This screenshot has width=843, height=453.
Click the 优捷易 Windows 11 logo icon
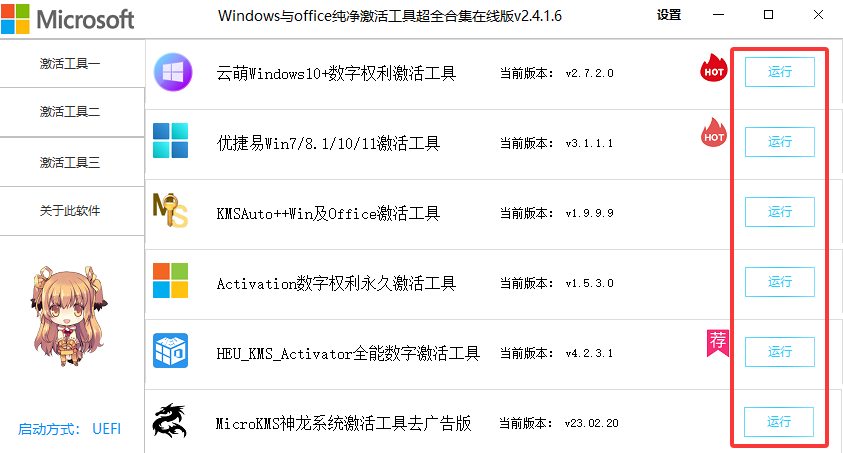point(170,141)
